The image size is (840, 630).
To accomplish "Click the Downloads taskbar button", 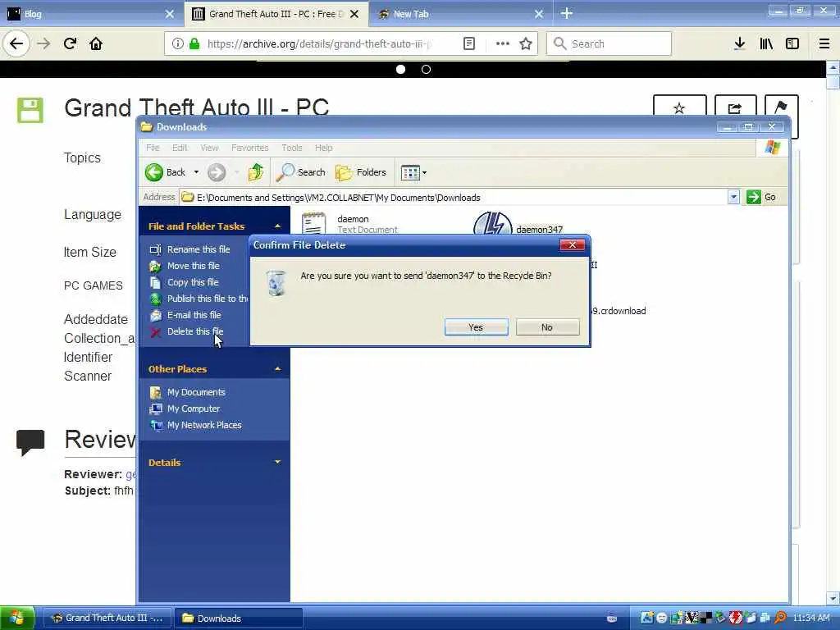I will coord(240,618).
